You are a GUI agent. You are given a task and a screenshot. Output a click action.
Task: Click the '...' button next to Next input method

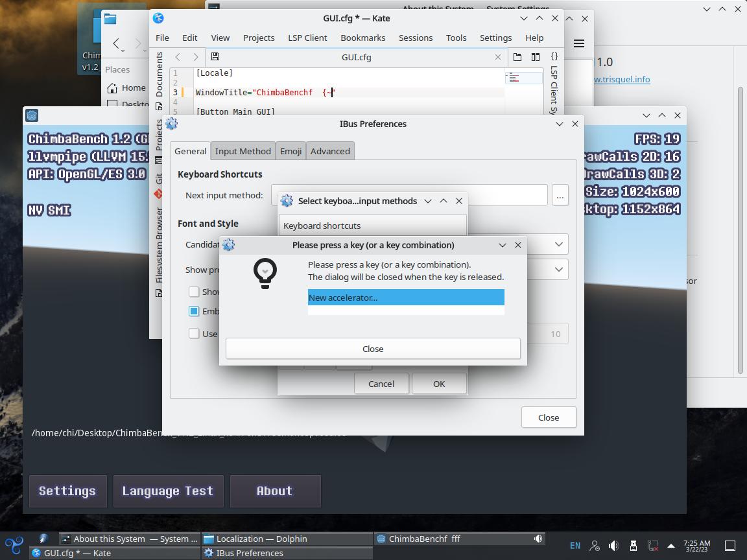pos(560,195)
